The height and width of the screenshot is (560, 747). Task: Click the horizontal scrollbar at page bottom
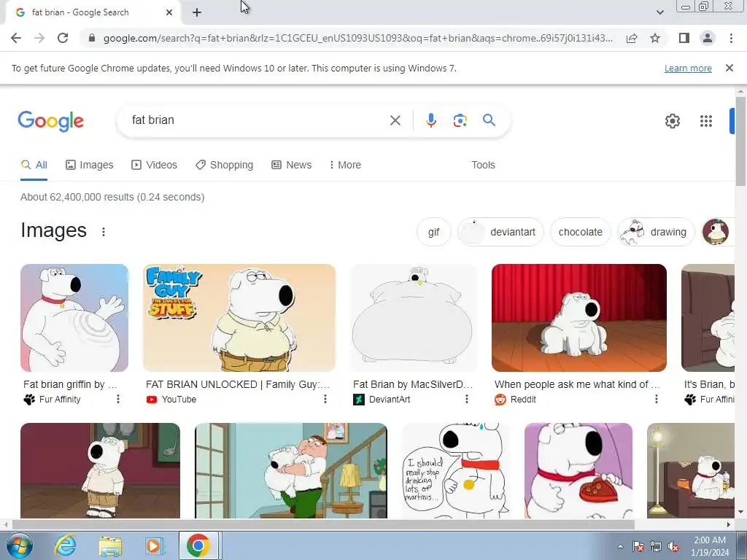323,524
